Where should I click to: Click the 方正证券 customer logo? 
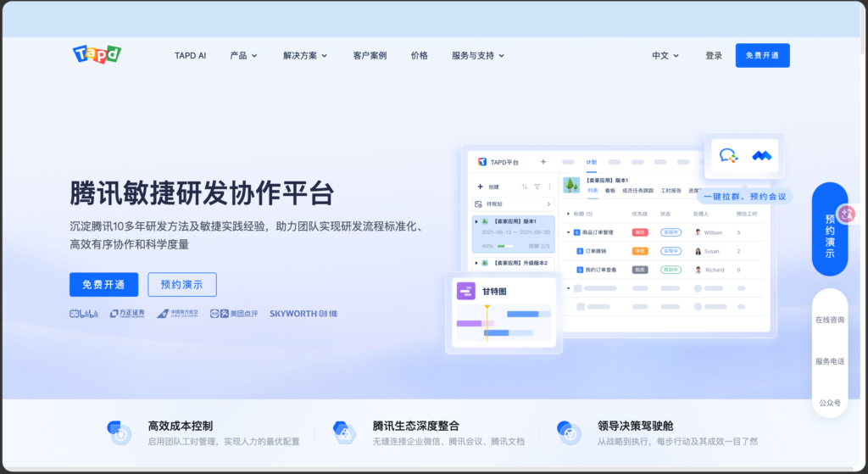click(127, 314)
